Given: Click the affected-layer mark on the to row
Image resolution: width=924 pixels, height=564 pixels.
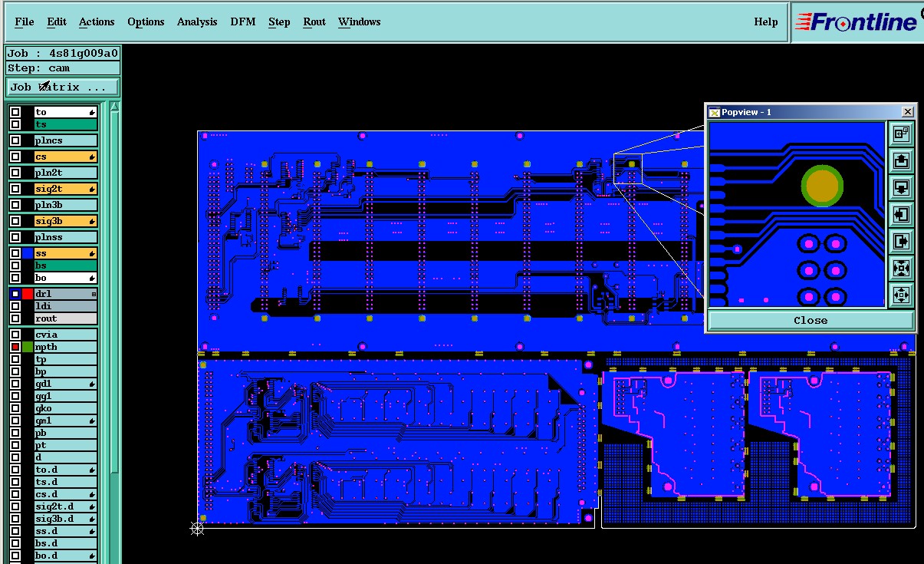Looking at the screenshot, I should tap(92, 113).
